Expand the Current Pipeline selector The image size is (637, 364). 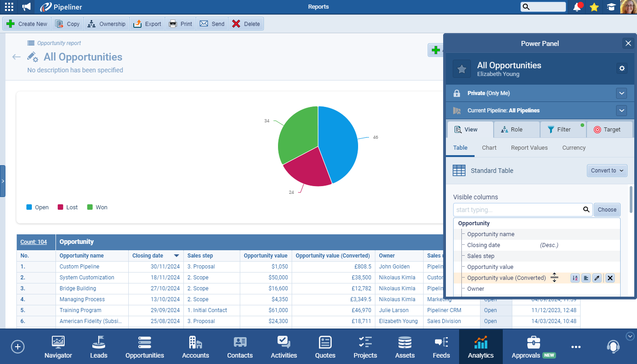click(622, 111)
